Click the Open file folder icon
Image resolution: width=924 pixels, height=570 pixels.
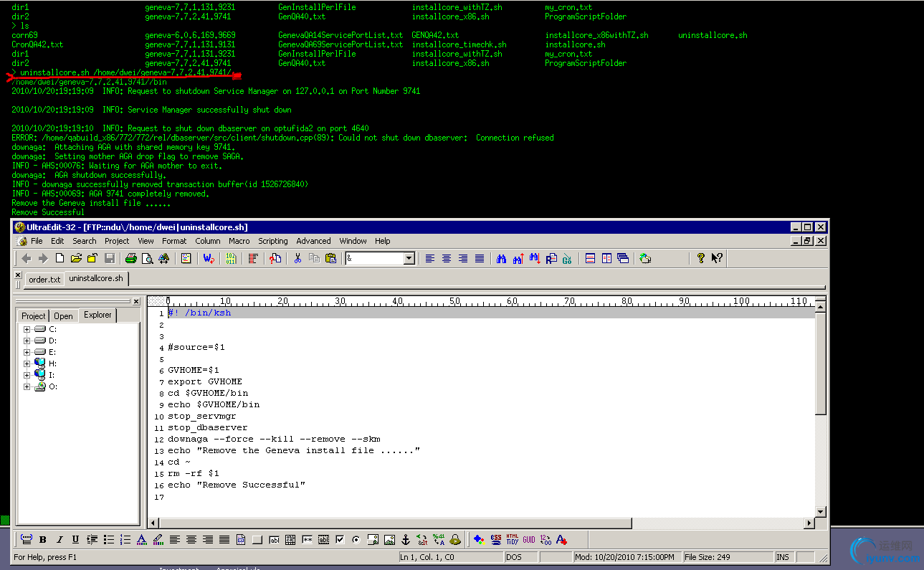pyautogui.click(x=76, y=258)
